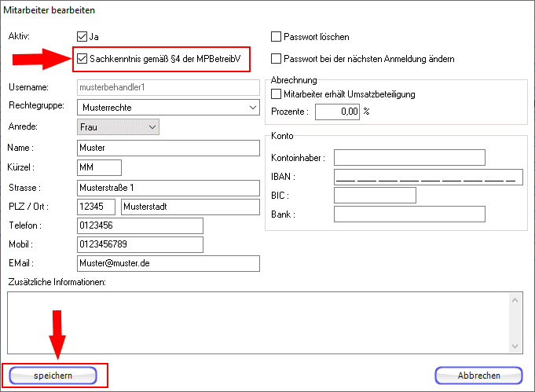Focus the EMail address field
This screenshot has height=392, width=535.
click(167, 264)
